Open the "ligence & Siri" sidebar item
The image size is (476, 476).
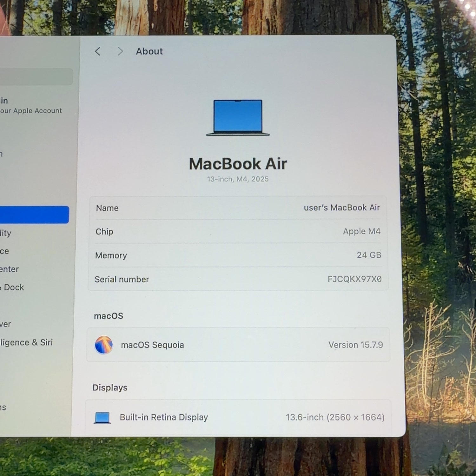tap(26, 342)
